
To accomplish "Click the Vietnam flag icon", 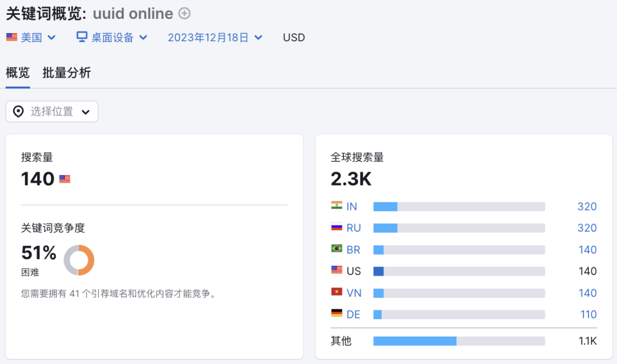I will [x=336, y=292].
